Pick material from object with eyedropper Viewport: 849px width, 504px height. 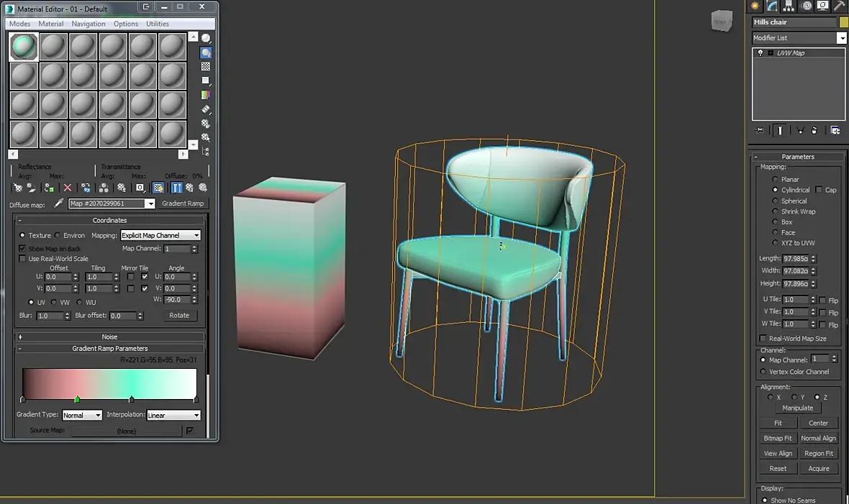coord(58,203)
